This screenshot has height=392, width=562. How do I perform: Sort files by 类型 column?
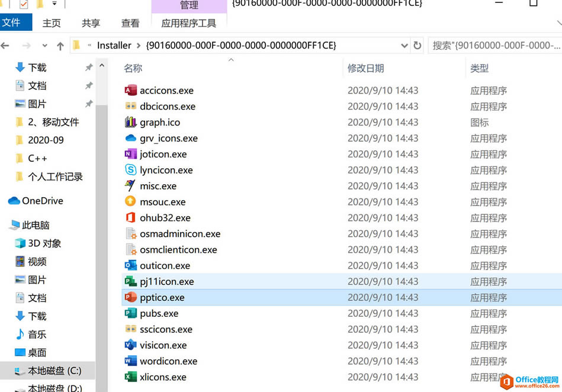[x=480, y=68]
